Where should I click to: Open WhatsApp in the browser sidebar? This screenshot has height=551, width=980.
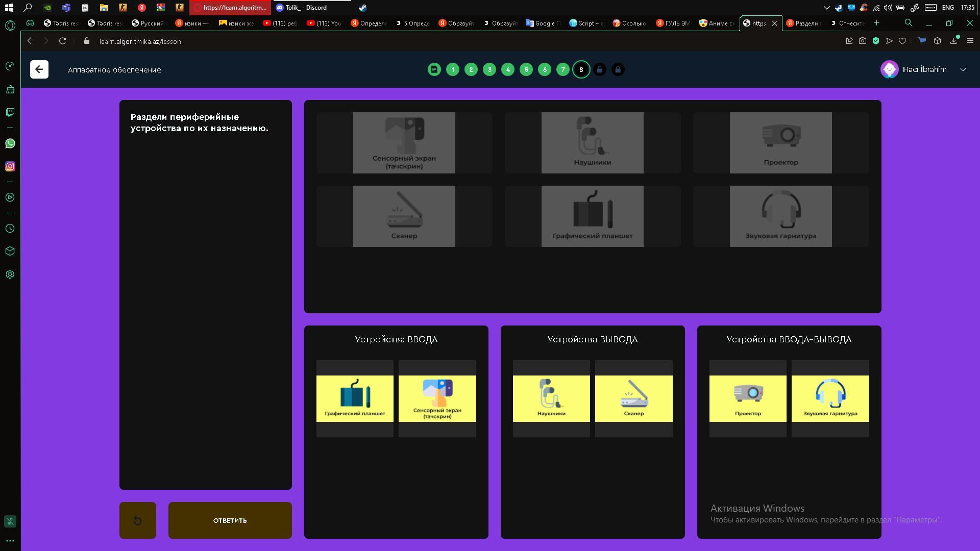(10, 143)
